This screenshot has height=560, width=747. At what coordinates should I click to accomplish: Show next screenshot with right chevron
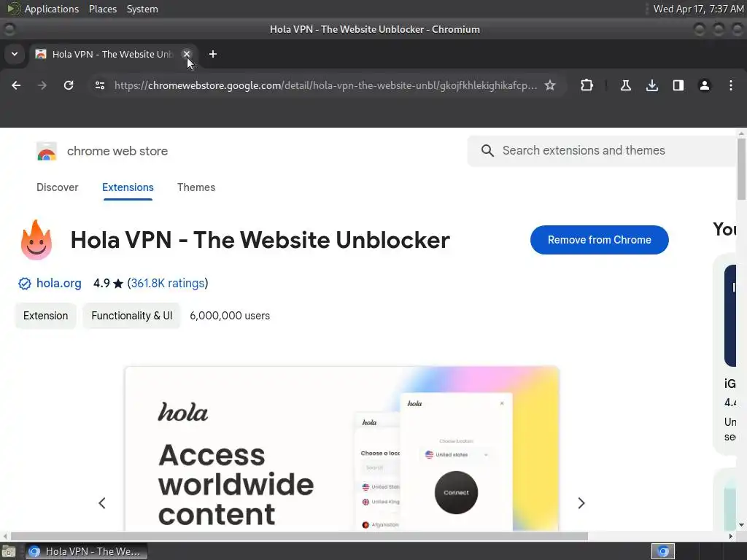point(581,503)
